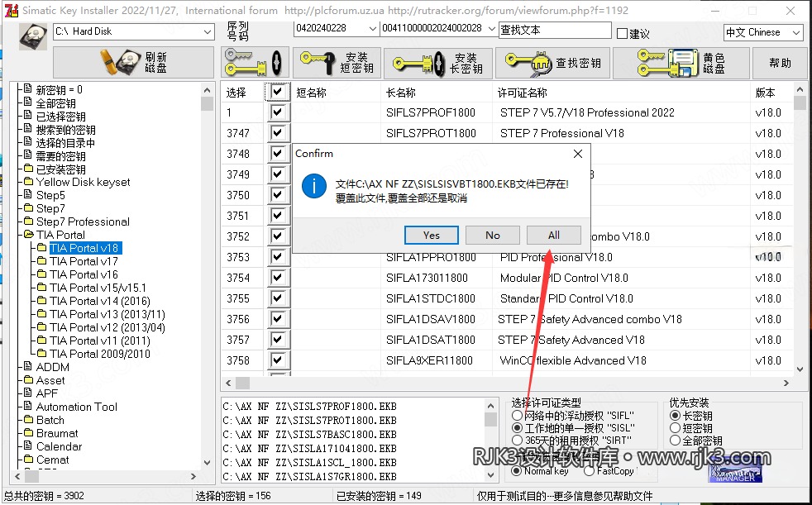
Task: Close the Confirm dialog with X
Action: (578, 154)
